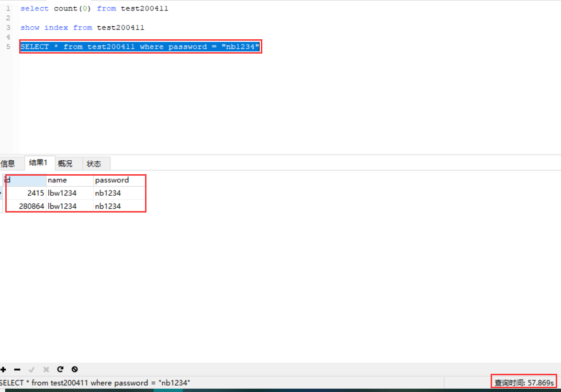
Task: Click the stop query icon
Action: tap(74, 369)
